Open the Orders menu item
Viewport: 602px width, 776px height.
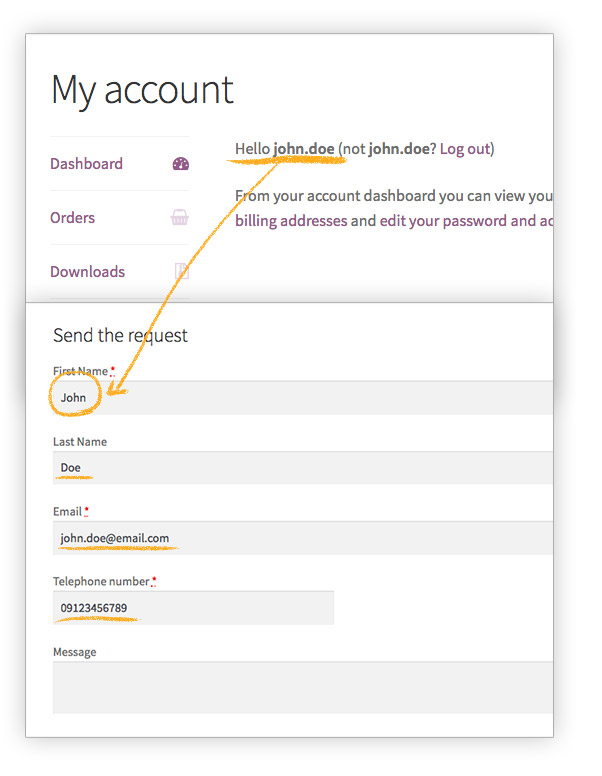click(72, 217)
